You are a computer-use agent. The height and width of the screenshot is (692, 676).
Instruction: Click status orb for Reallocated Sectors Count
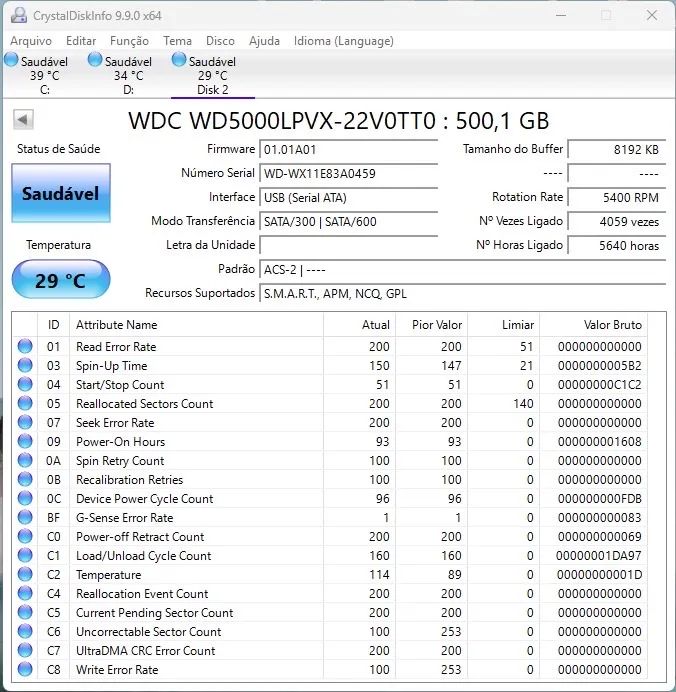tap(25, 403)
